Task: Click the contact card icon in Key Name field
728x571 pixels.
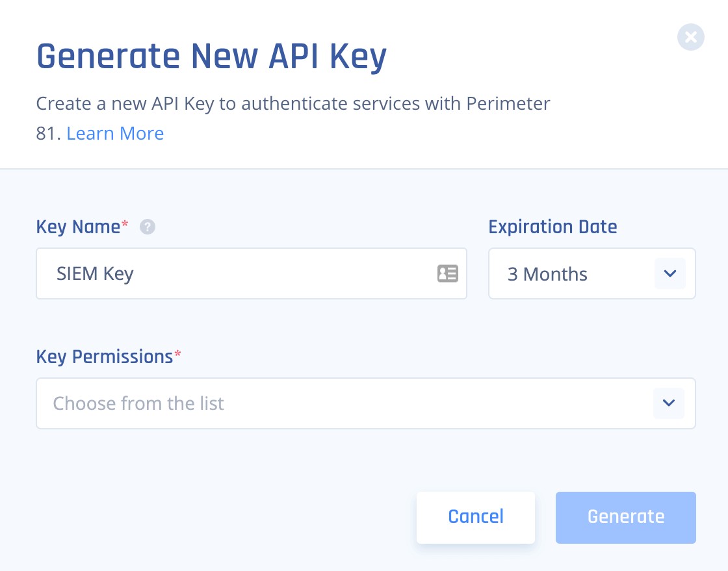Action: coord(448,273)
